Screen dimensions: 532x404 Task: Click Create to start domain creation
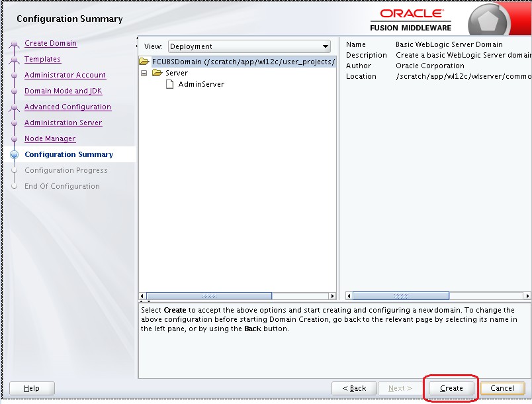tap(451, 388)
